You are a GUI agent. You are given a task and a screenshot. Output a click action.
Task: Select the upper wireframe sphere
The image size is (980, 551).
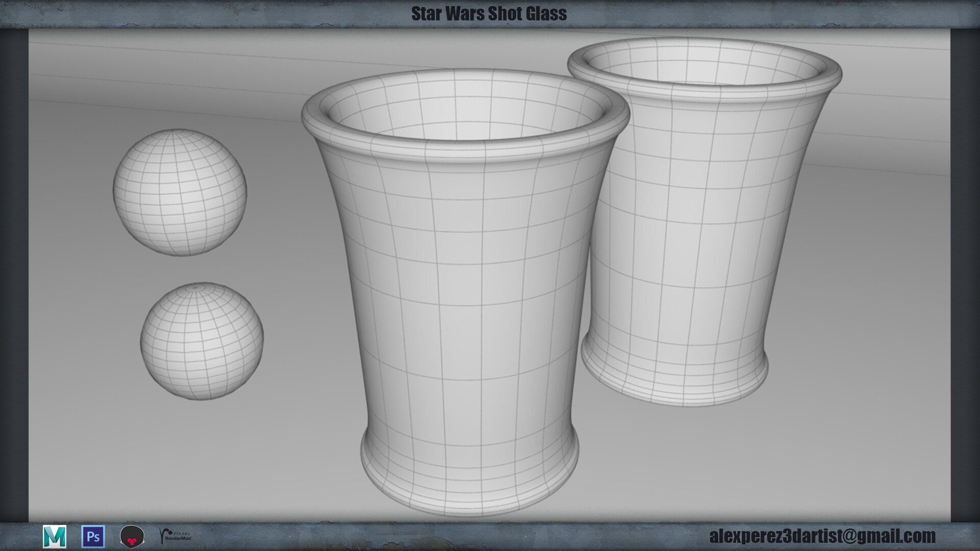tap(180, 192)
